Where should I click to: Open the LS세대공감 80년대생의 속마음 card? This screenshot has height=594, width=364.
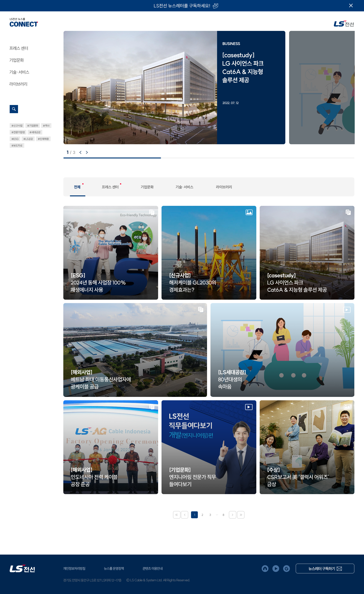pos(282,350)
